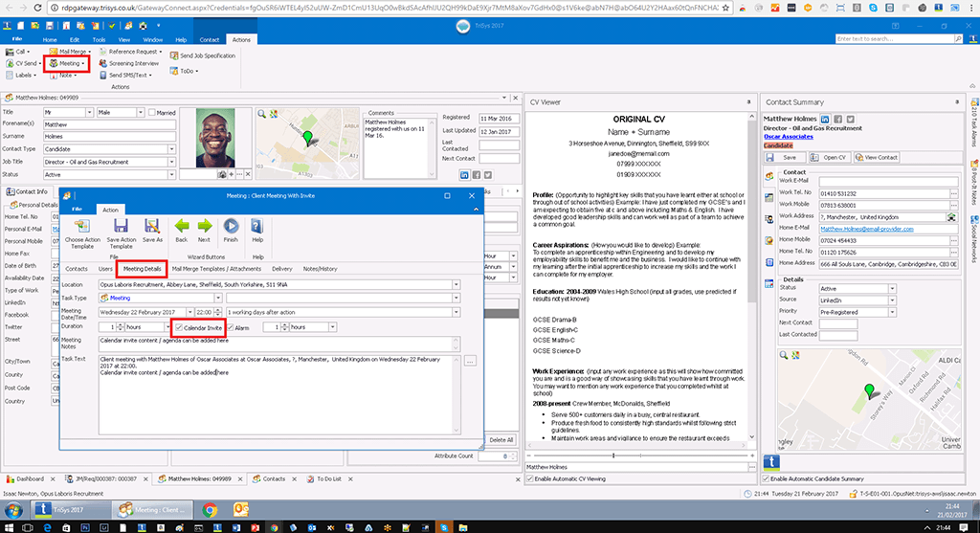Image resolution: width=980 pixels, height=533 pixels.
Task: Open Mail Merge Templates / Attachments tab
Action: tap(216, 269)
